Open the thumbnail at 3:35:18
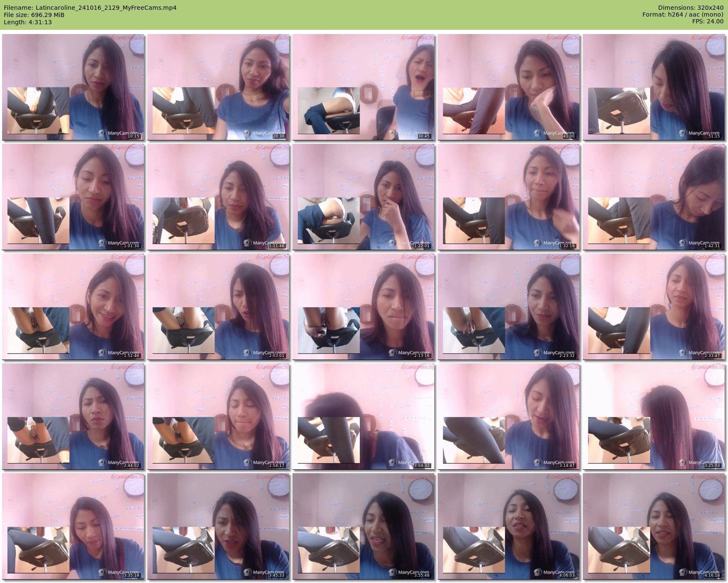728x583 pixels. [73, 526]
